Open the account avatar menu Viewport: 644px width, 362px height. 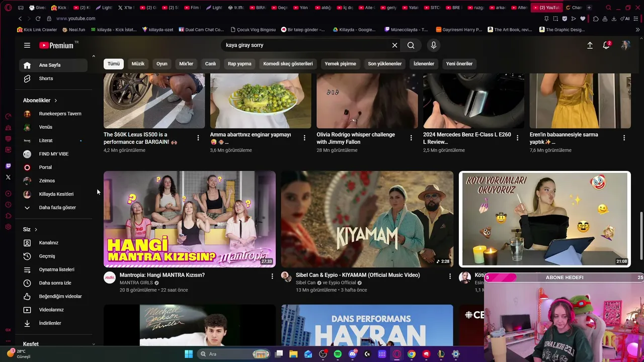[x=625, y=45]
